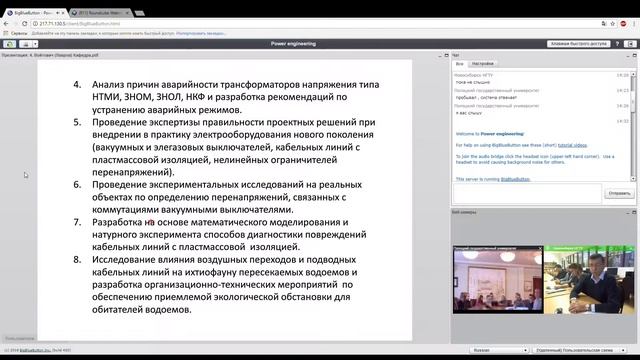640x360 pixels.
Task: Maximize the webcams panel
Action: 634,212
